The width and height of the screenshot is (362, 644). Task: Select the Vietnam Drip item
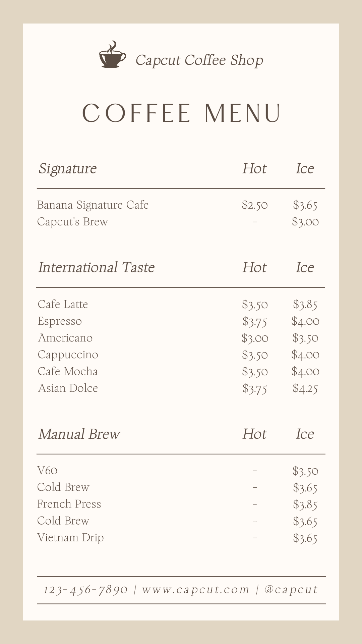click(x=70, y=538)
